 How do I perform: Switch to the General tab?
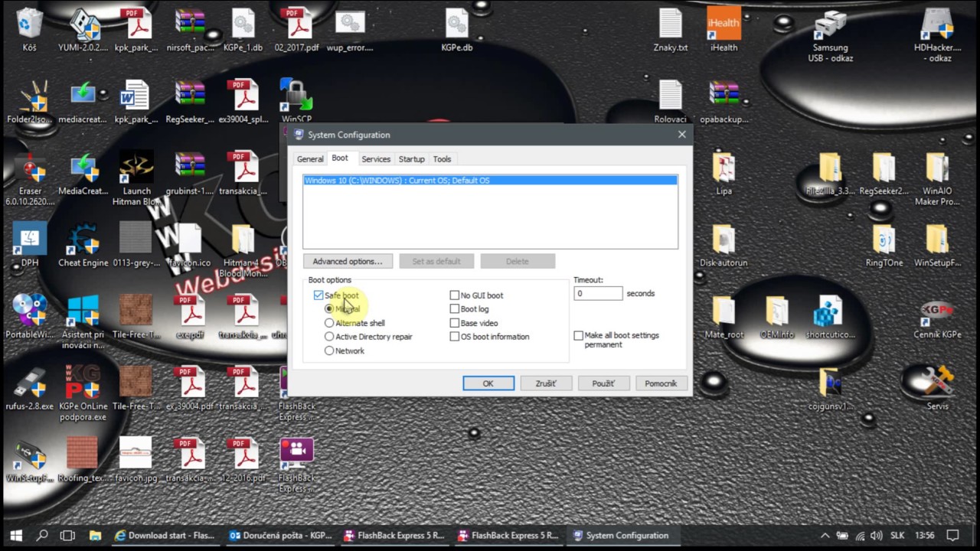(310, 159)
